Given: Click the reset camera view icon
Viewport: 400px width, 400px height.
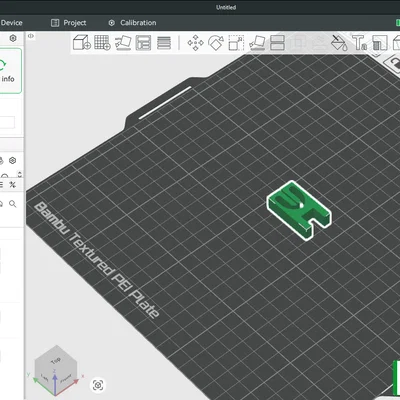Looking at the screenshot, I should 98,385.
